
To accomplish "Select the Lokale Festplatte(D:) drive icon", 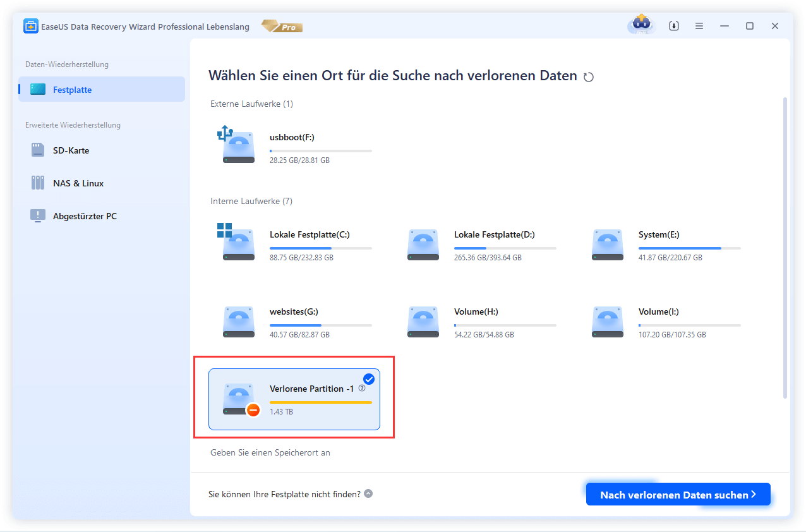I will coord(423,245).
